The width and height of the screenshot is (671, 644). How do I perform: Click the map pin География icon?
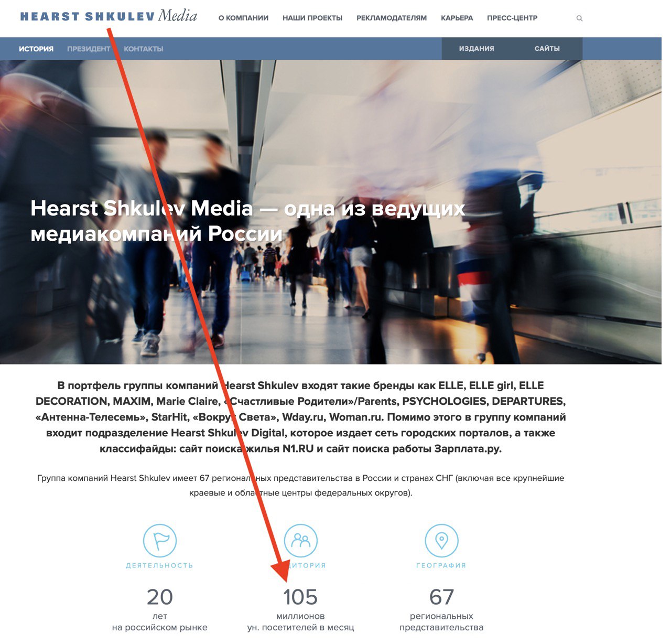pyautogui.click(x=441, y=540)
